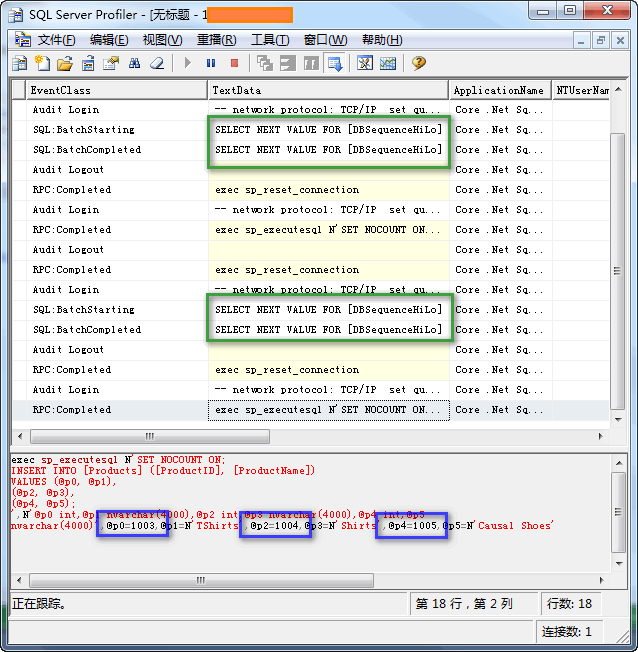Click the 行数: 18 status entry

569,603
